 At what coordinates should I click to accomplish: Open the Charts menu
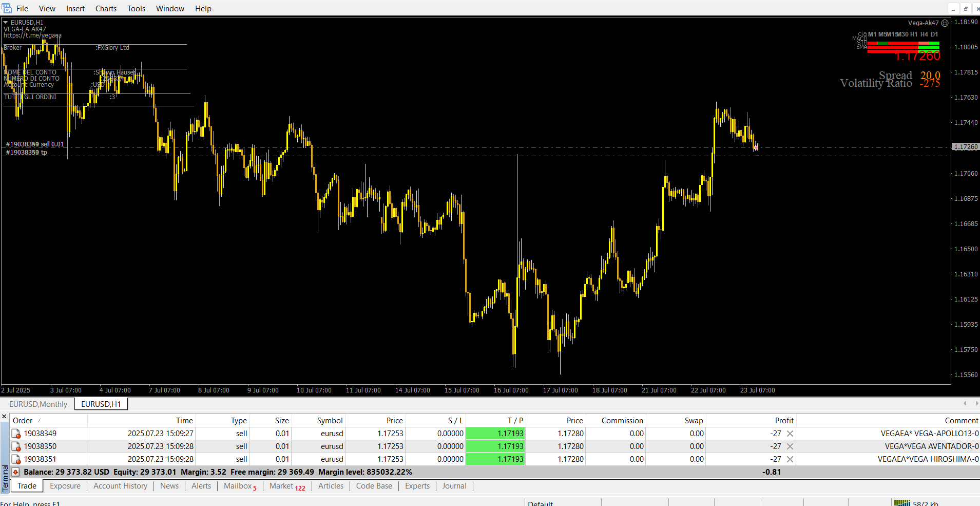pos(106,9)
